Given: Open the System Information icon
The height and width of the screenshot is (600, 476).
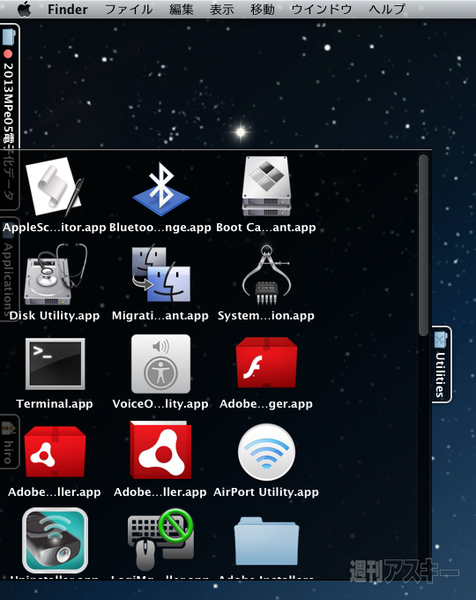Looking at the screenshot, I should click(x=267, y=274).
